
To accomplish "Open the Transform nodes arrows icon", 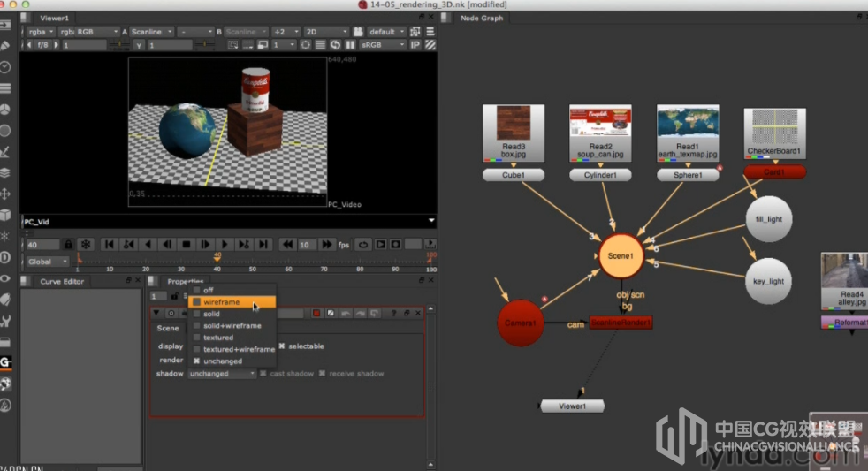I will pyautogui.click(x=5, y=194).
